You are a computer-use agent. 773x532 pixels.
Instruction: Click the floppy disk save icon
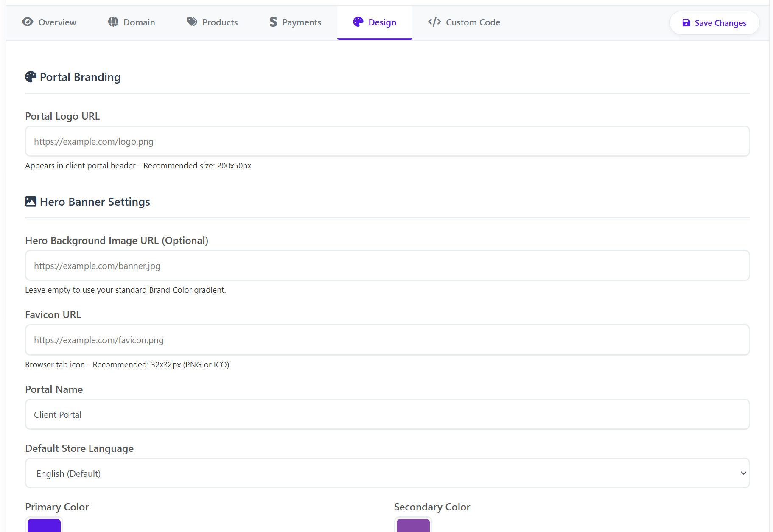686,23
